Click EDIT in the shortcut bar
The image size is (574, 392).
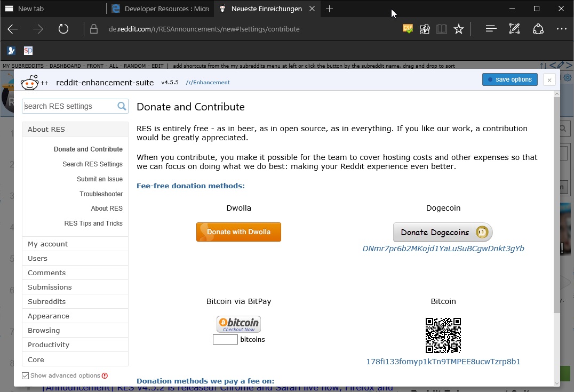coord(157,66)
